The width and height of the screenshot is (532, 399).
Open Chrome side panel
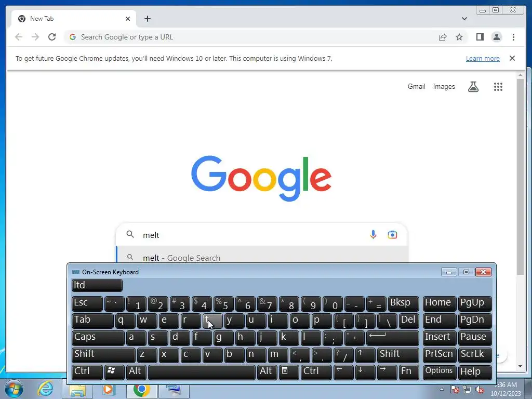480,37
